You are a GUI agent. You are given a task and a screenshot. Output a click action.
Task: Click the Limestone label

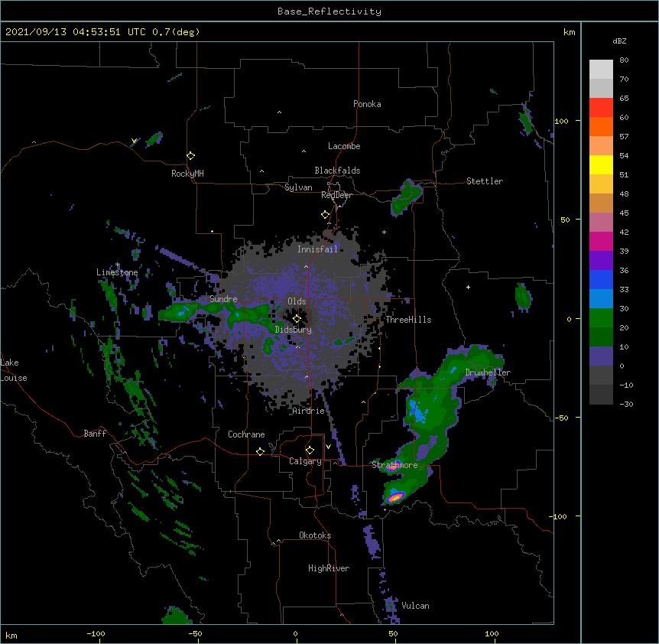tap(117, 272)
